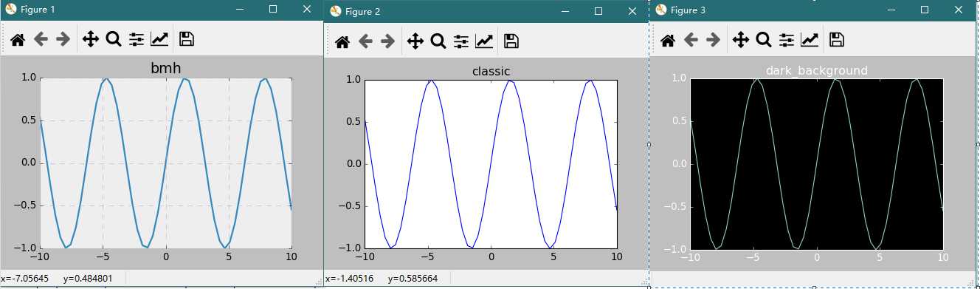This screenshot has width=980, height=289.
Task: Open Configure subplots in Figure 1
Action: click(136, 39)
